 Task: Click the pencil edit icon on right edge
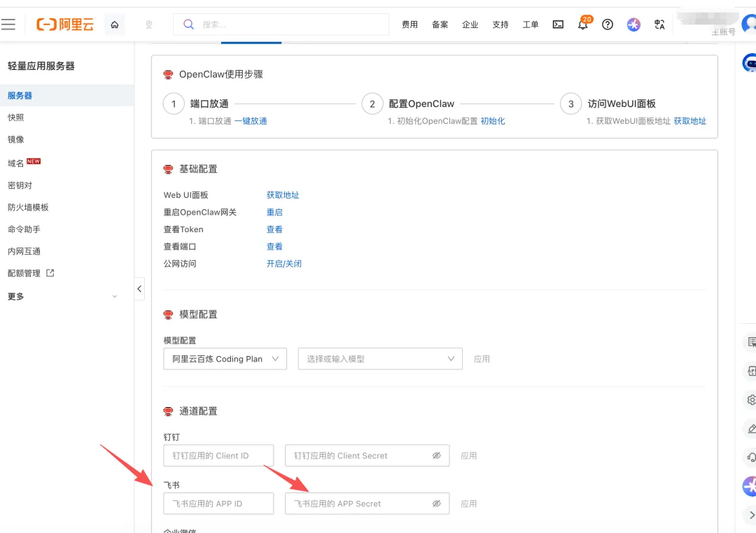click(751, 428)
